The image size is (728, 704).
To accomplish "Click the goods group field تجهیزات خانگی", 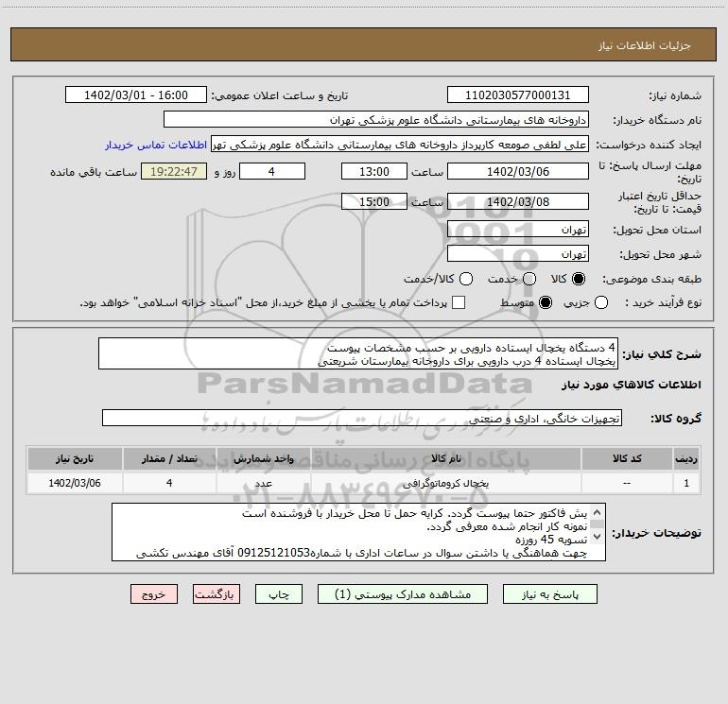I will [362, 418].
